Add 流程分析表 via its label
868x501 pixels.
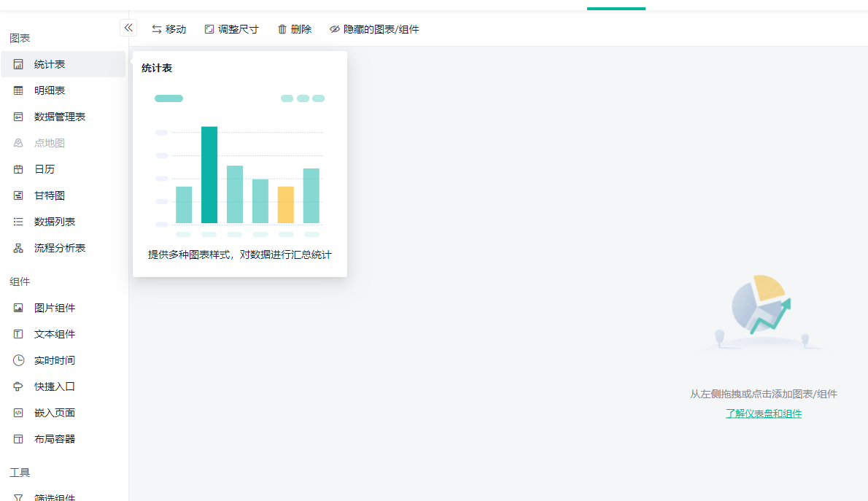click(x=60, y=248)
